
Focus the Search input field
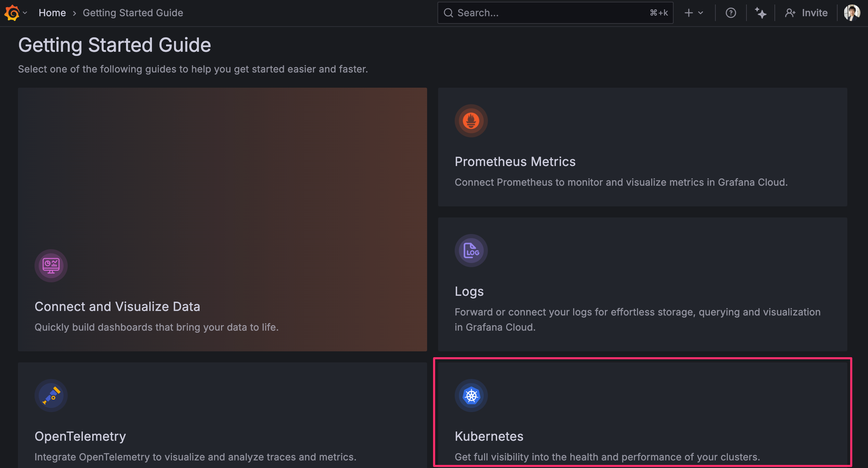[x=552, y=13]
